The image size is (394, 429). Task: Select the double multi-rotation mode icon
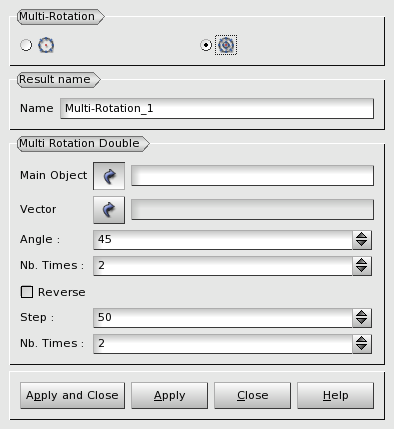click(x=226, y=45)
